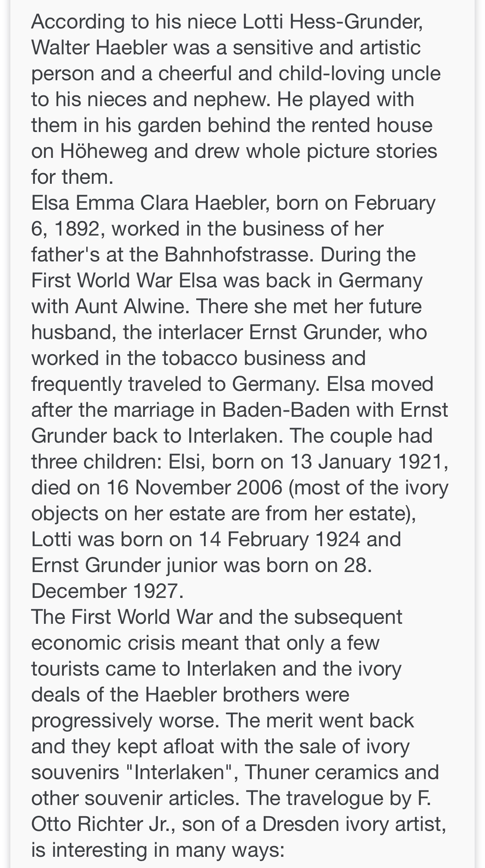Tap the phrase "economic crisis"
Screen dimensions: 485x868
[x=103, y=643]
